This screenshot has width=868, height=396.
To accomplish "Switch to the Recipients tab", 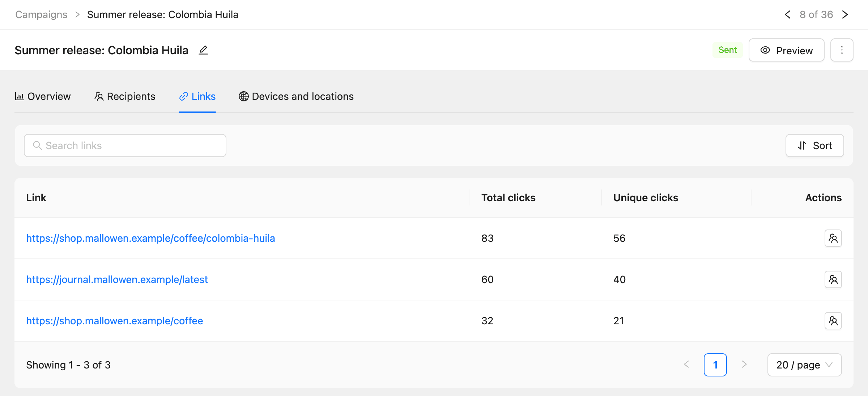I will 125,96.
